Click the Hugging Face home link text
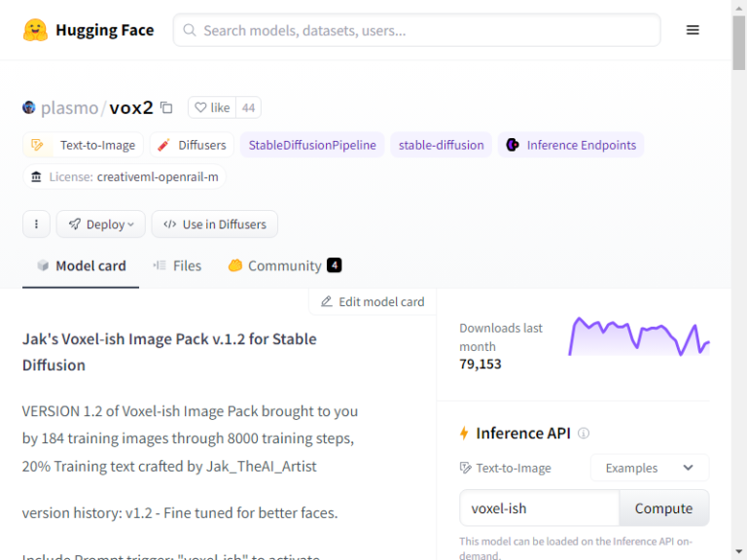Screen dimensions: 747x560 click(105, 30)
